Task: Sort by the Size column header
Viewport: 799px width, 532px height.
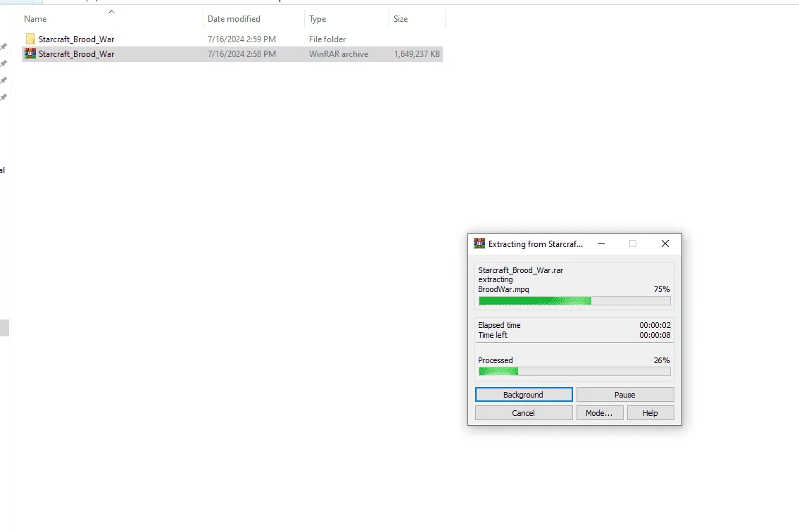Action: click(x=401, y=19)
